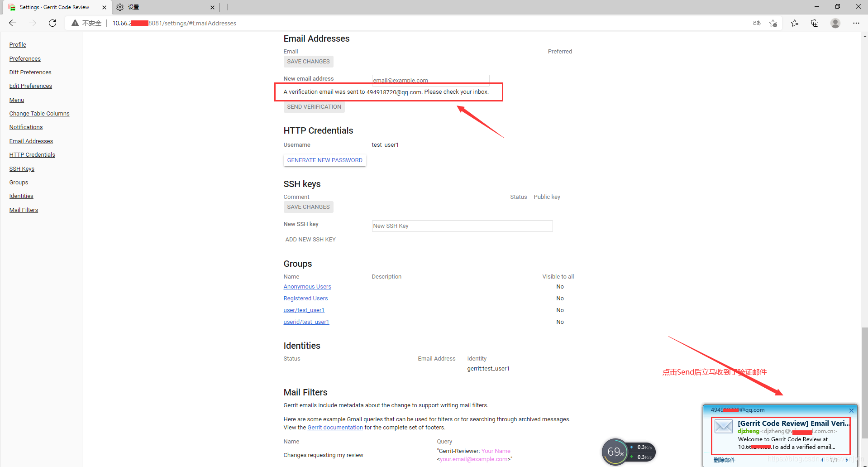Open Change Table Columns section
This screenshot has height=467, width=868.
[39, 113]
